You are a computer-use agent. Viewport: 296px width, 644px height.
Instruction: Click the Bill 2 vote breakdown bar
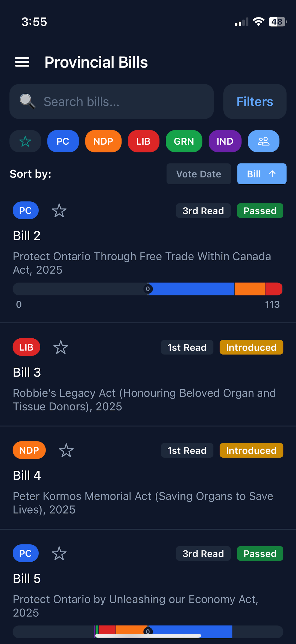click(x=148, y=289)
